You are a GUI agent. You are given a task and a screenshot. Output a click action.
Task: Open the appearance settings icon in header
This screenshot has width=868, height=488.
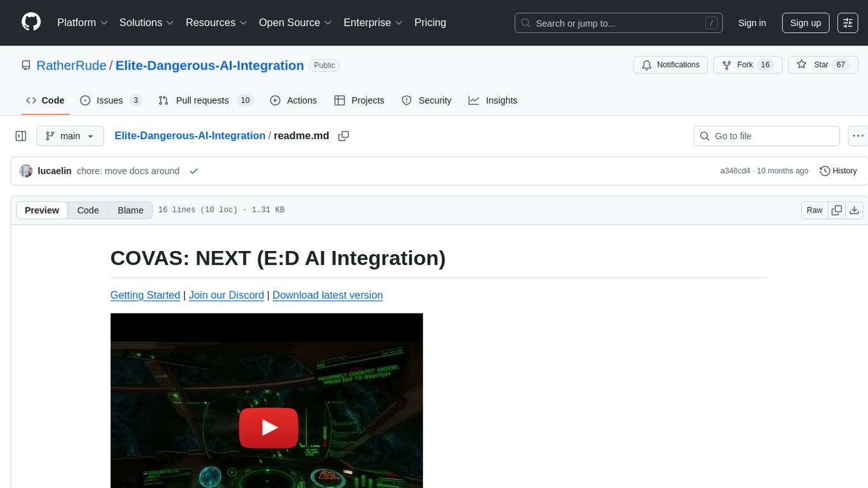(x=848, y=23)
